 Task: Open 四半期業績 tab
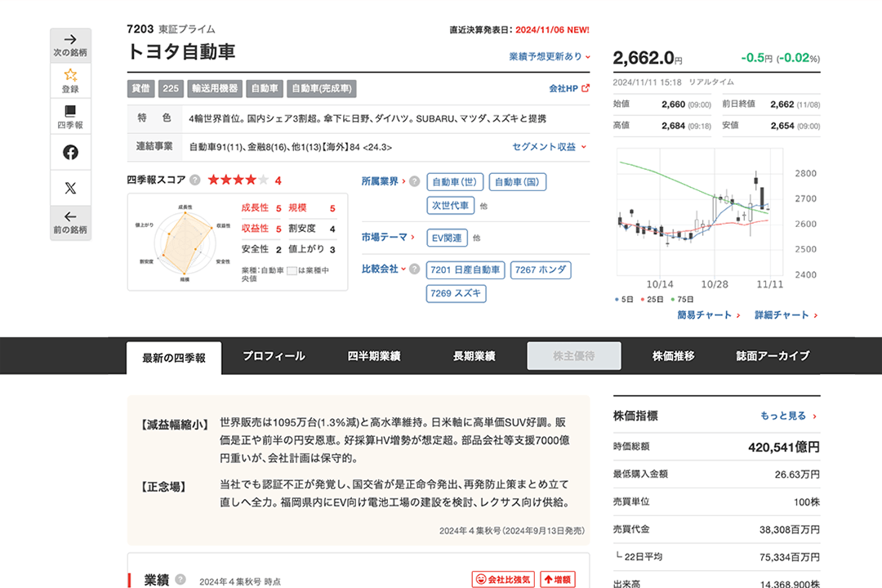(373, 356)
